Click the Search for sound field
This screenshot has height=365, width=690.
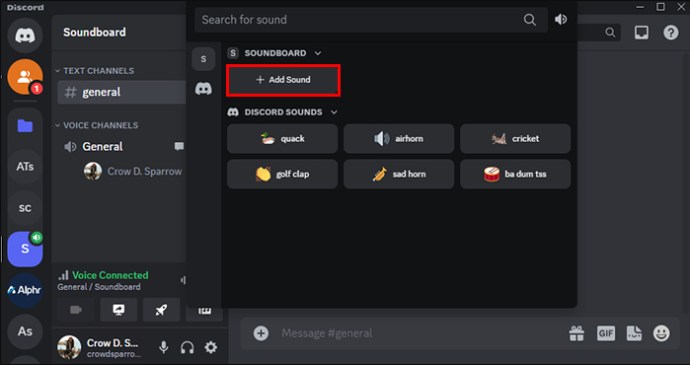[x=371, y=19]
